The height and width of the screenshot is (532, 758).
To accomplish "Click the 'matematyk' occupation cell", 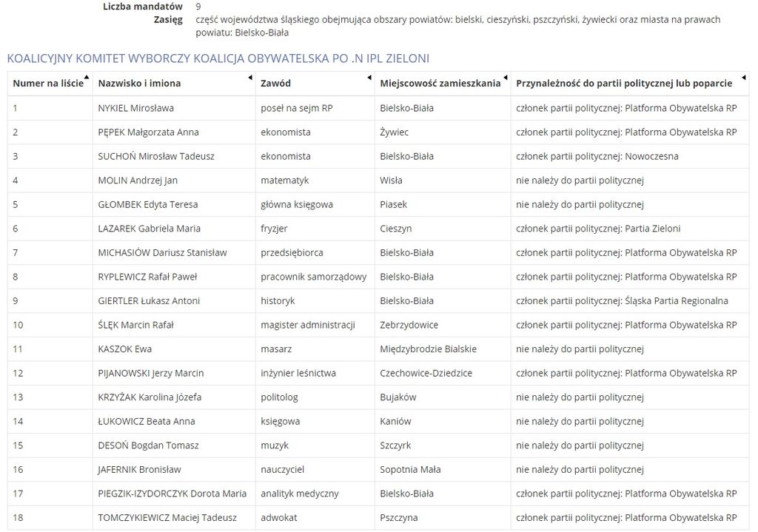I will click(x=285, y=181).
